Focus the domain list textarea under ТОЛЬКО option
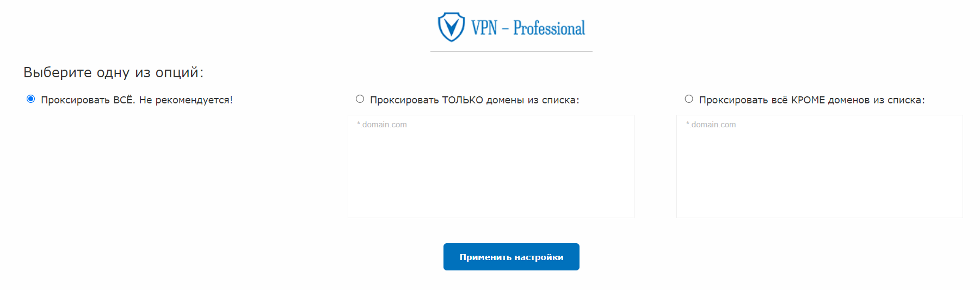The width and height of the screenshot is (980, 290). coord(491,166)
